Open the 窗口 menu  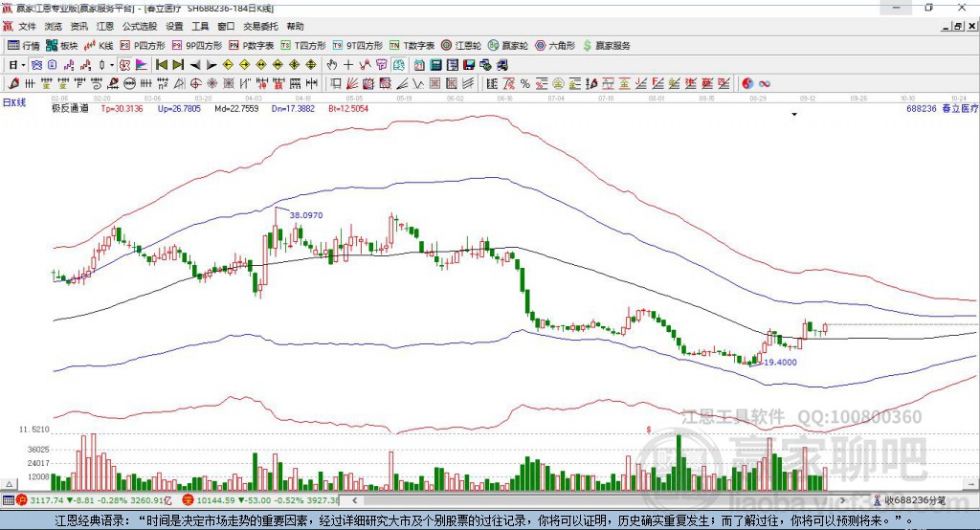[226, 26]
